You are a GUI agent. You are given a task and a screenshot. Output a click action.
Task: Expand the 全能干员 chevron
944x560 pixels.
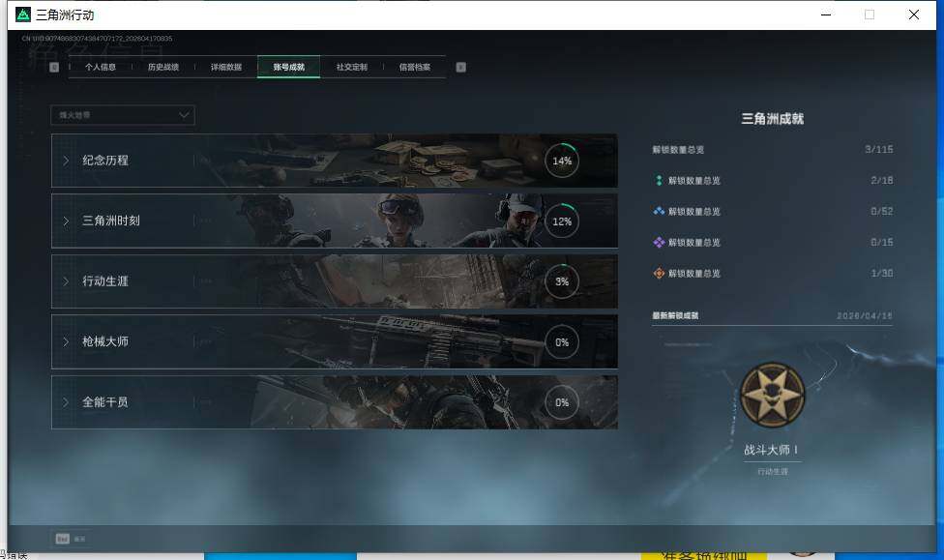point(66,401)
